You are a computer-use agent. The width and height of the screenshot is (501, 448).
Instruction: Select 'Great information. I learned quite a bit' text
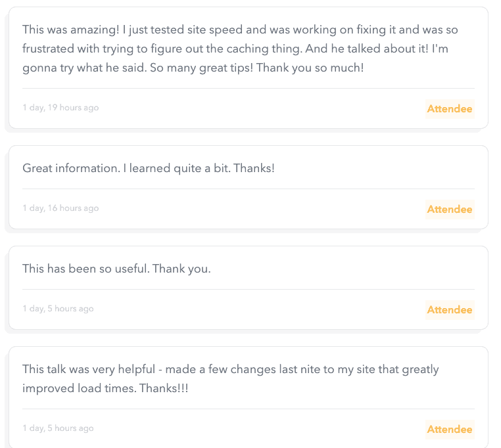pyautogui.click(x=149, y=168)
